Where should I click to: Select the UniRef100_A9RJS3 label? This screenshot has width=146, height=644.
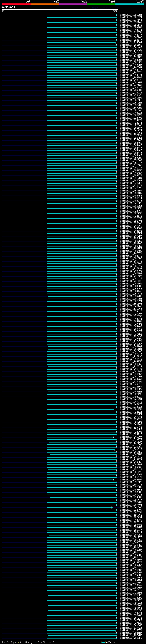click(x=131, y=610)
